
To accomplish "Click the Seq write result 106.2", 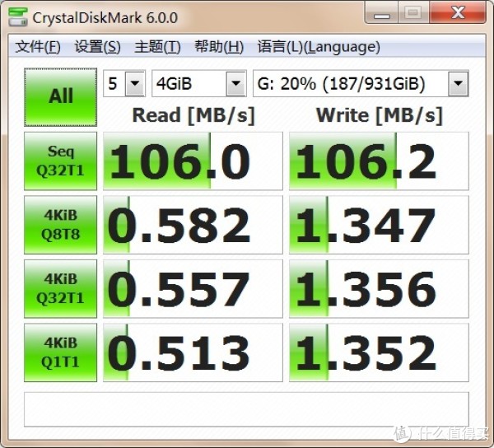I will click(379, 161).
